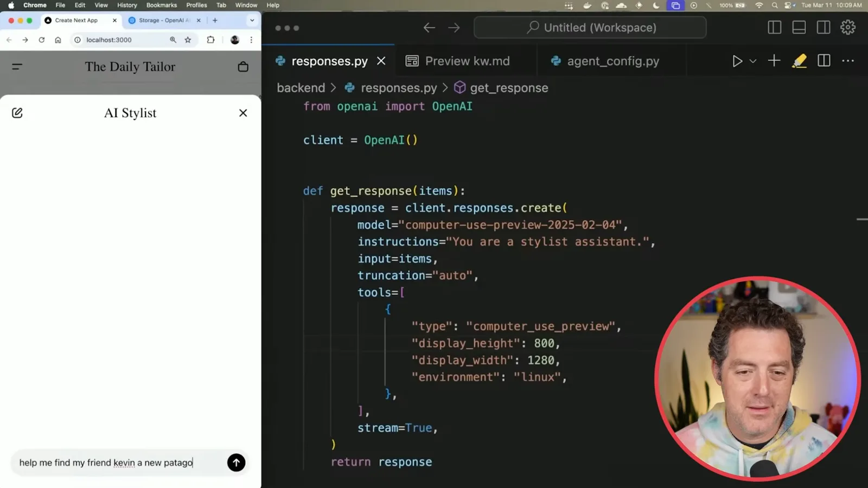Close the Create Next App tab

click(114, 20)
